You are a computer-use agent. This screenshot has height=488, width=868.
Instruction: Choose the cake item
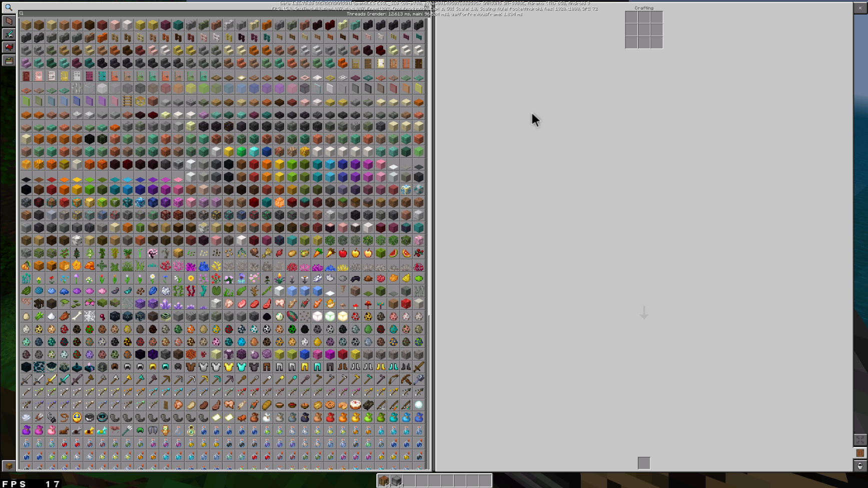356,405
